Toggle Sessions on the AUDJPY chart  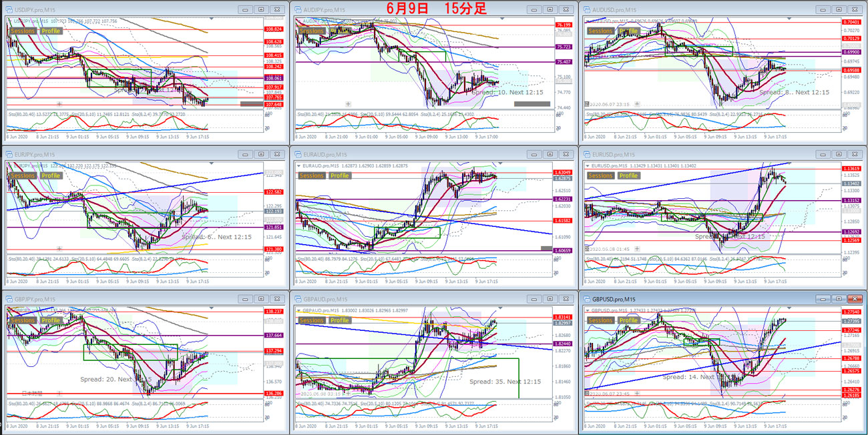tap(312, 31)
